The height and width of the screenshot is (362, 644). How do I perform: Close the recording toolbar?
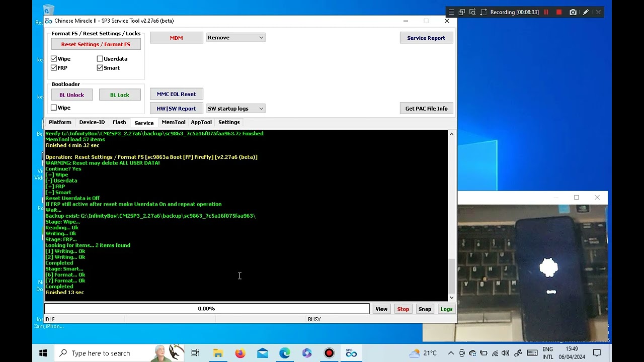(598, 12)
